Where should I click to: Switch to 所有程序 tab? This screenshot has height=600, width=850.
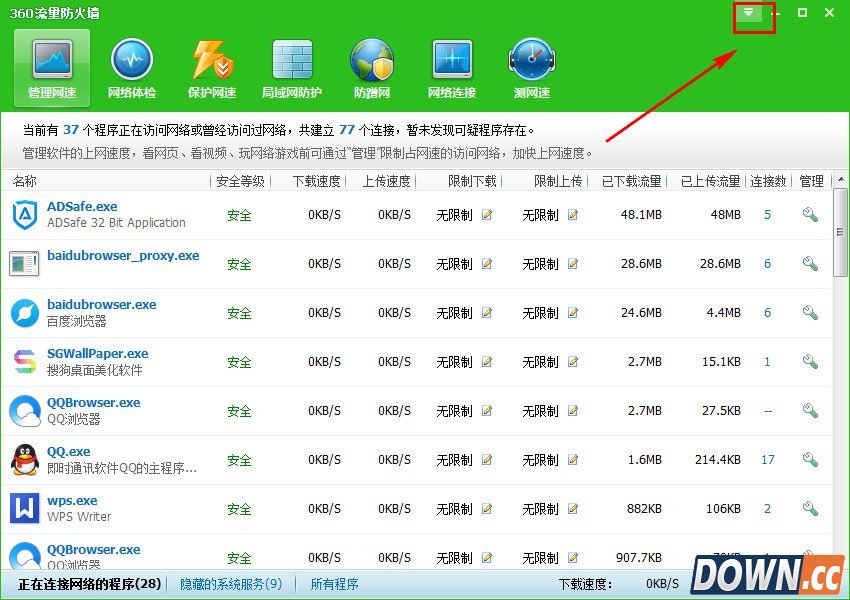[334, 584]
